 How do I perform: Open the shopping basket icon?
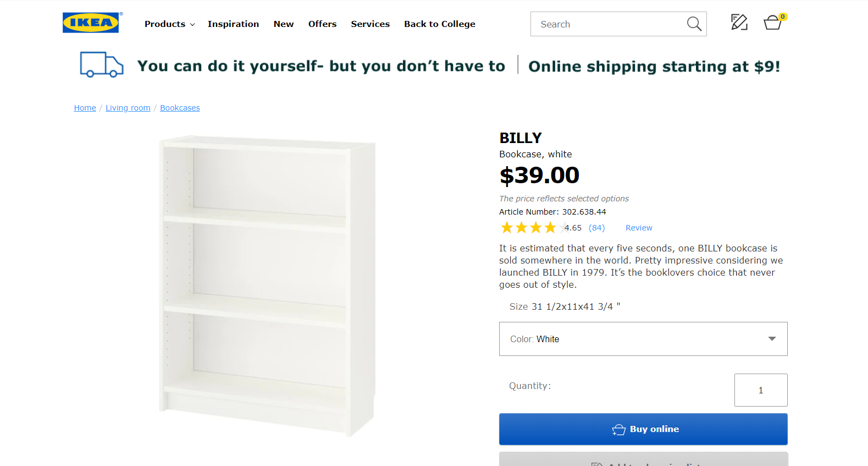772,23
